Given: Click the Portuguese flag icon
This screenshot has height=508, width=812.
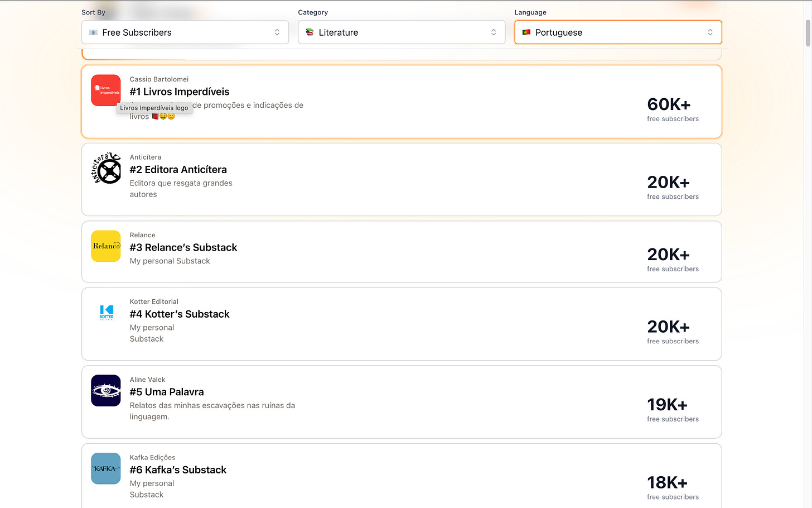Looking at the screenshot, I should pyautogui.click(x=526, y=32).
